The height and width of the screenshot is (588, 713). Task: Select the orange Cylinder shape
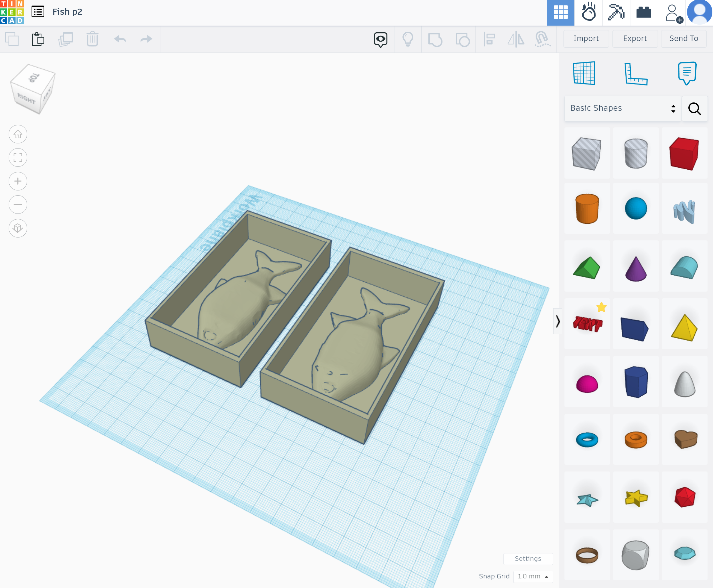tap(587, 209)
